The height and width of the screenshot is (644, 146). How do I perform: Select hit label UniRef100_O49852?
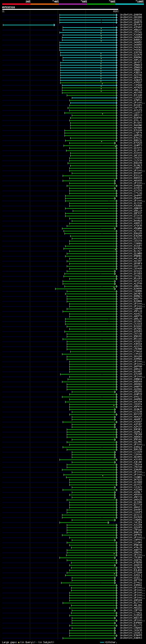[x=131, y=42]
